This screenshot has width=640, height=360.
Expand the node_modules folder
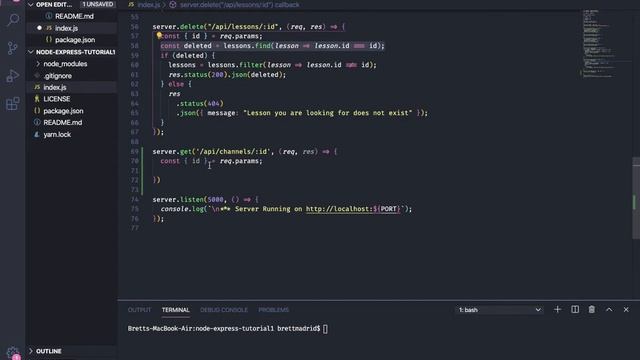click(65, 64)
